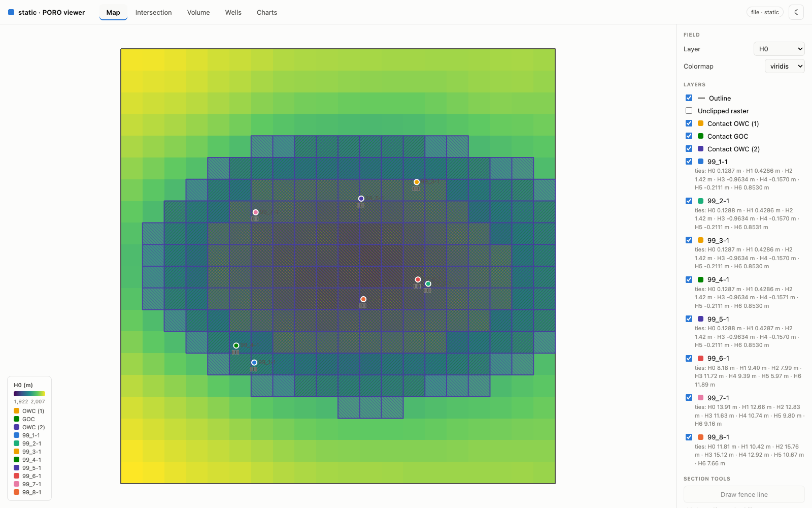Toggle dark mode with the moon icon
Screen dimensions: 812x508
tap(796, 12)
